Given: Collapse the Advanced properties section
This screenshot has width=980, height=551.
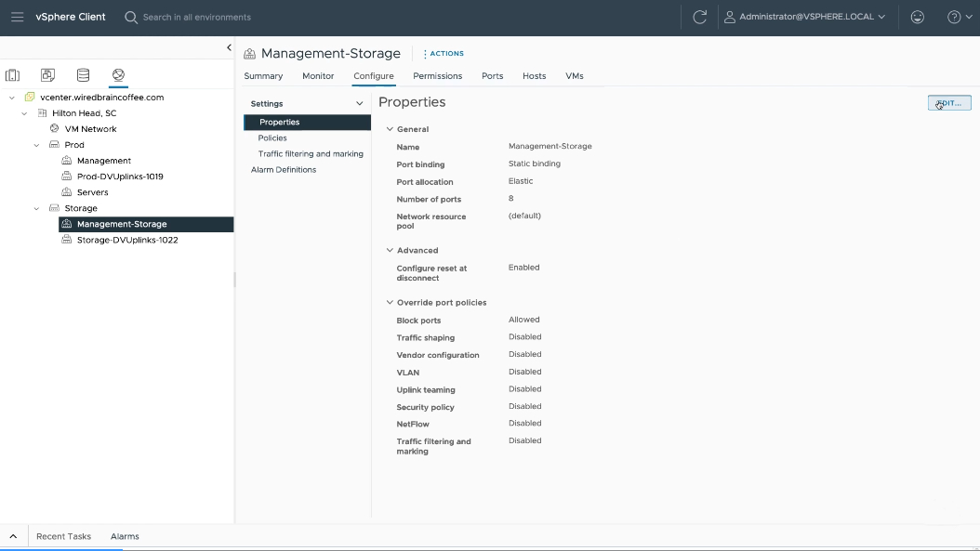Looking at the screenshot, I should 391,250.
